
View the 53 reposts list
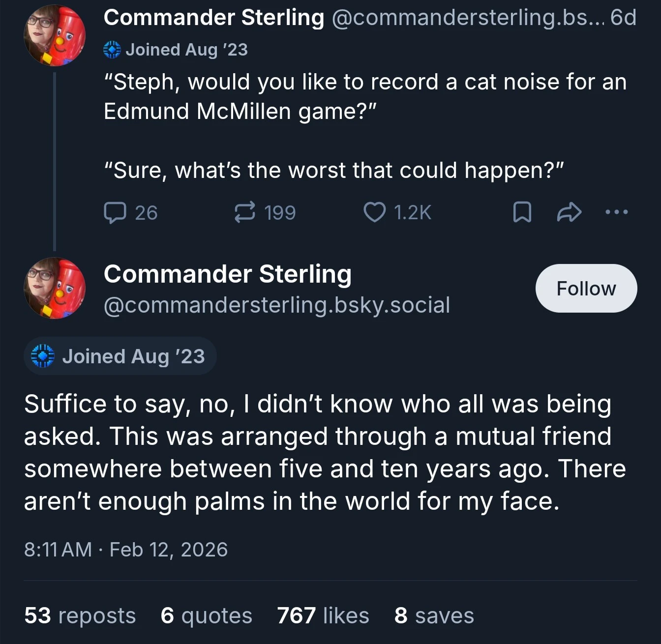point(80,615)
